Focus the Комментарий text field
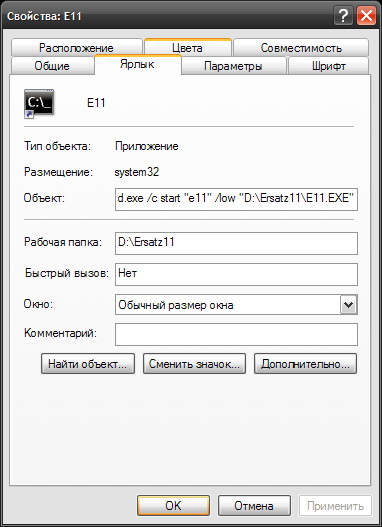Image resolution: width=382 pixels, height=527 pixels. coord(236,334)
